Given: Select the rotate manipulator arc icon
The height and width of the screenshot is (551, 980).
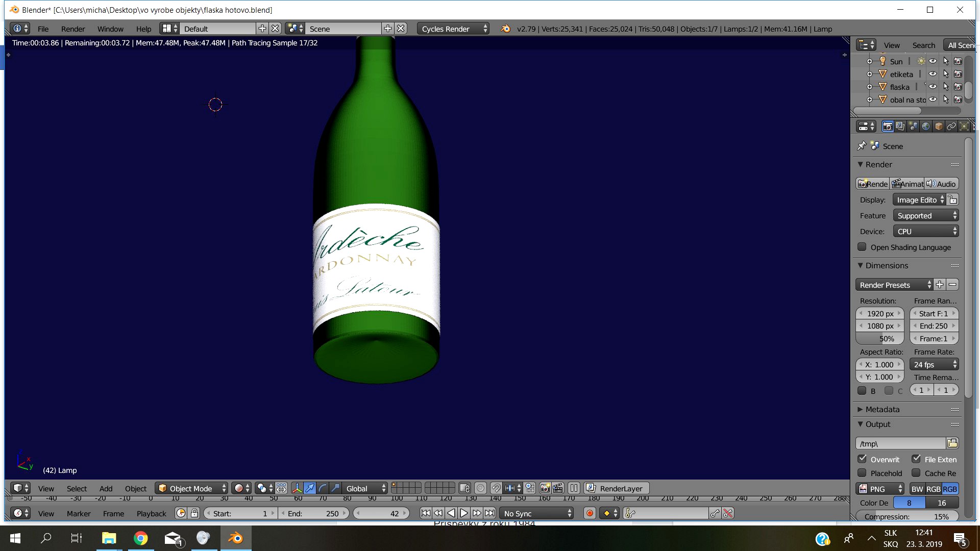Looking at the screenshot, I should (323, 488).
